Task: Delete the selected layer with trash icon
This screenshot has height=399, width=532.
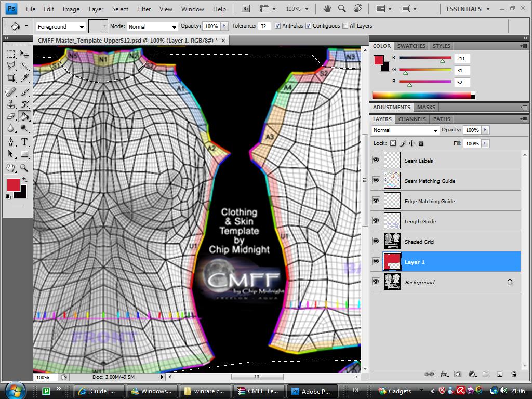Action: pos(514,374)
